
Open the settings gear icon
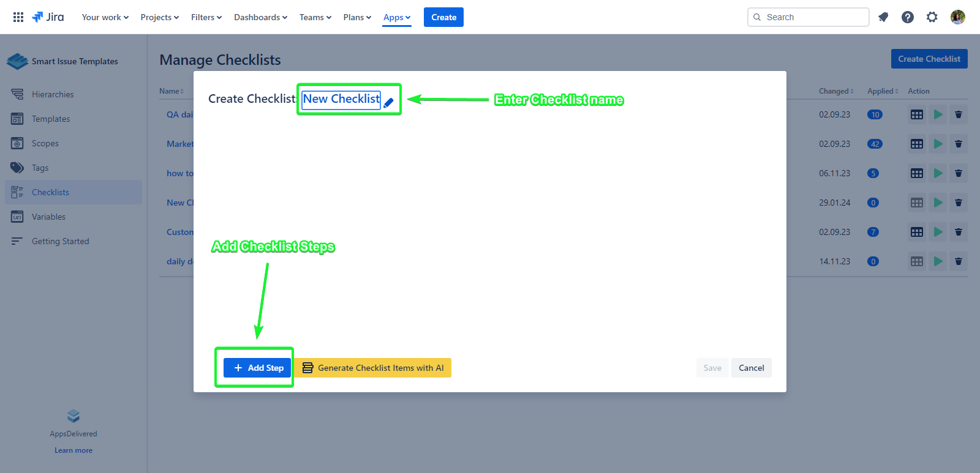[932, 17]
